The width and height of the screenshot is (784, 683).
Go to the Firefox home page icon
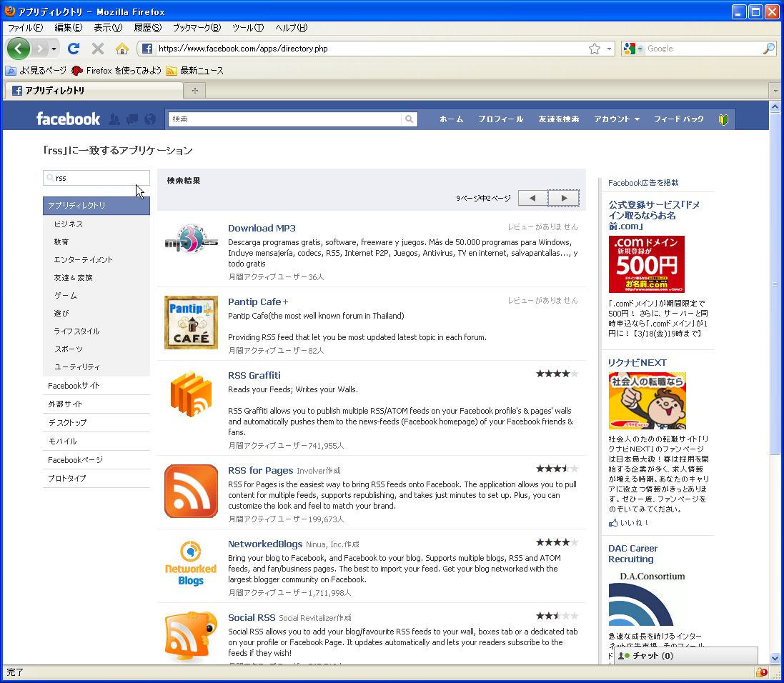point(122,49)
